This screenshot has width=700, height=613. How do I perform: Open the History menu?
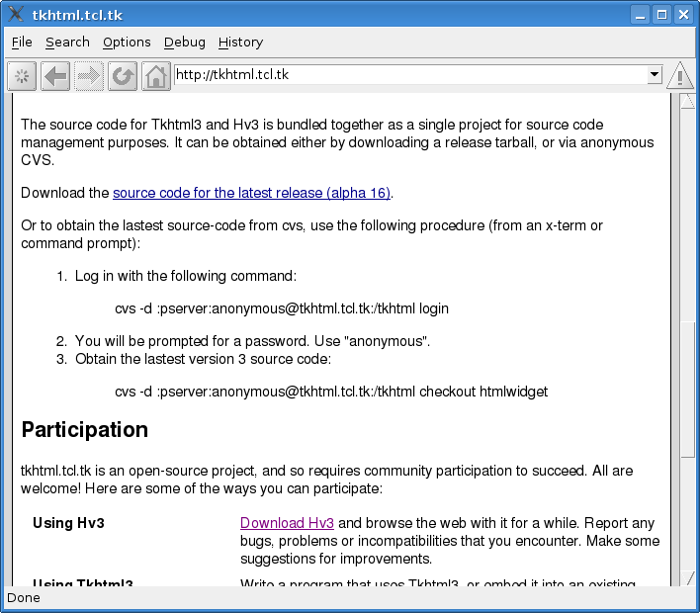click(x=240, y=43)
